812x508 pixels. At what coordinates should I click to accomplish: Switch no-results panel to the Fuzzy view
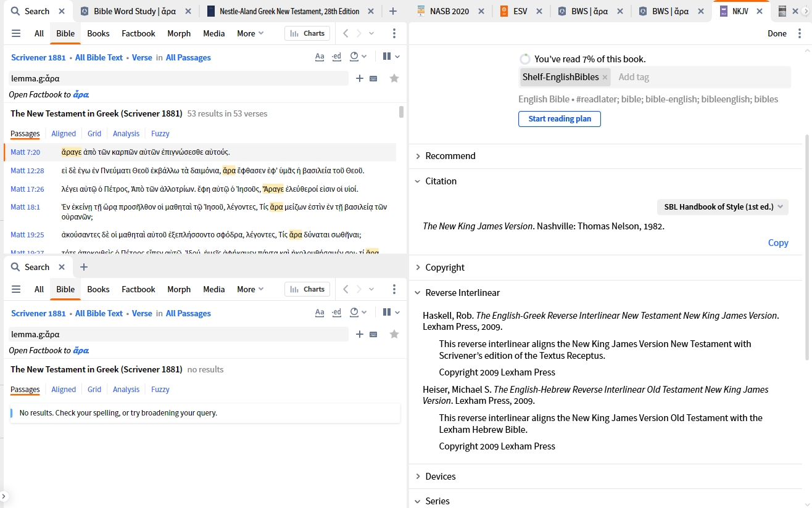pyautogui.click(x=160, y=389)
